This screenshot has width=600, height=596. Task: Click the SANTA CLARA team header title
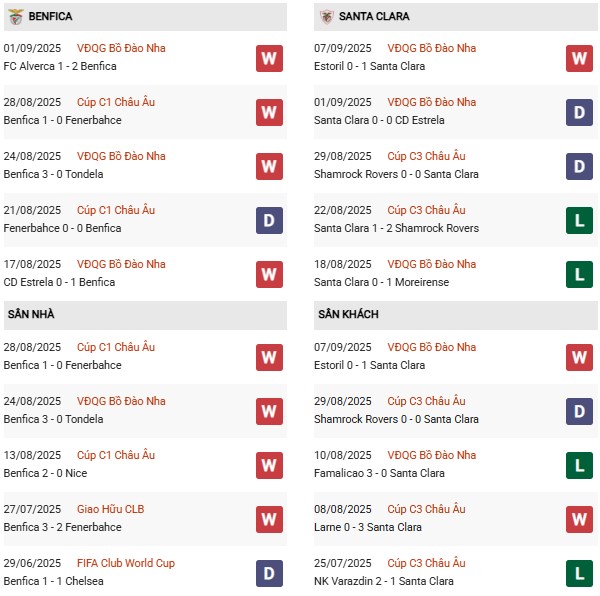tap(374, 16)
